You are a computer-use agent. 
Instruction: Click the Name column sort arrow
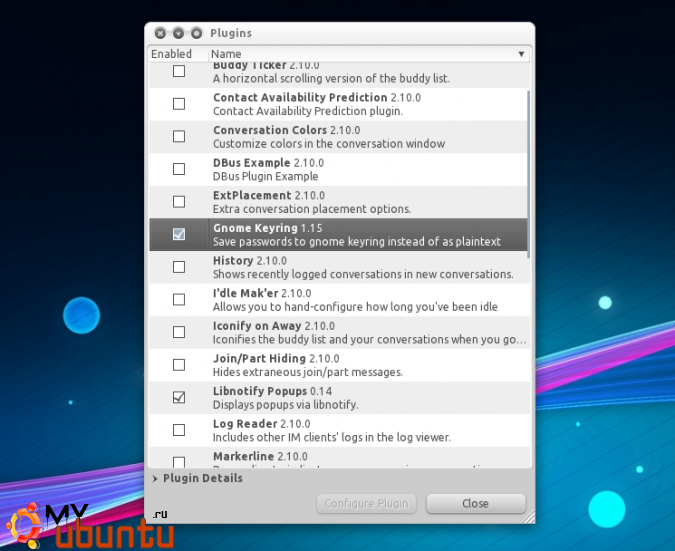click(x=521, y=54)
